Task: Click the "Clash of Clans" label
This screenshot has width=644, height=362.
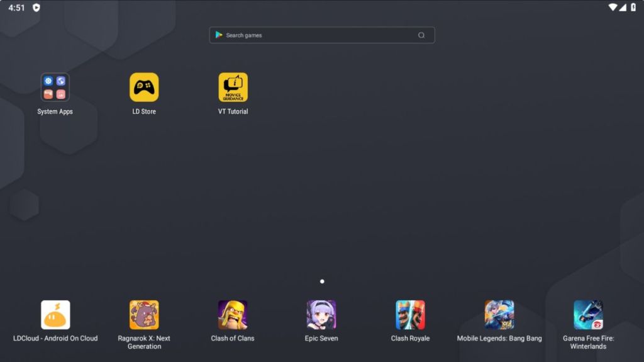Action: 233,338
